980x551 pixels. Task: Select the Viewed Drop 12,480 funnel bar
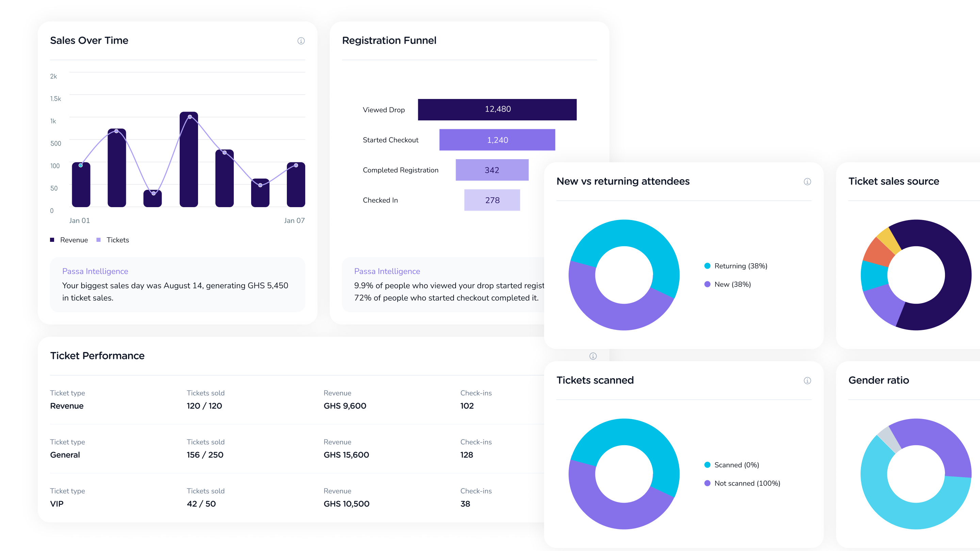point(497,110)
